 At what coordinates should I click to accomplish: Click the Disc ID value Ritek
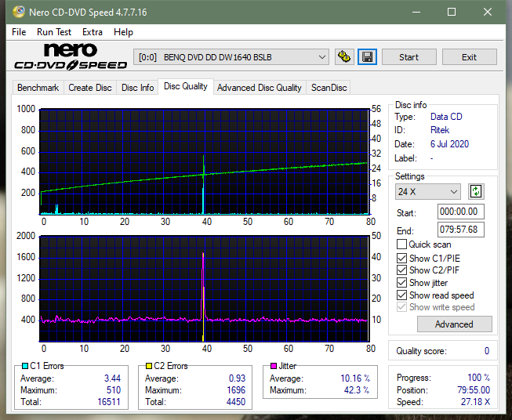point(440,130)
